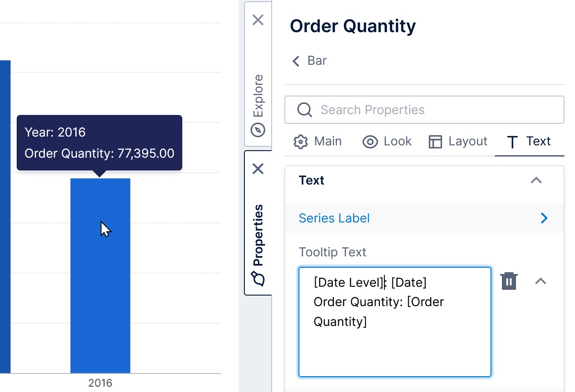Delete tooltip text using trash icon

point(509,281)
